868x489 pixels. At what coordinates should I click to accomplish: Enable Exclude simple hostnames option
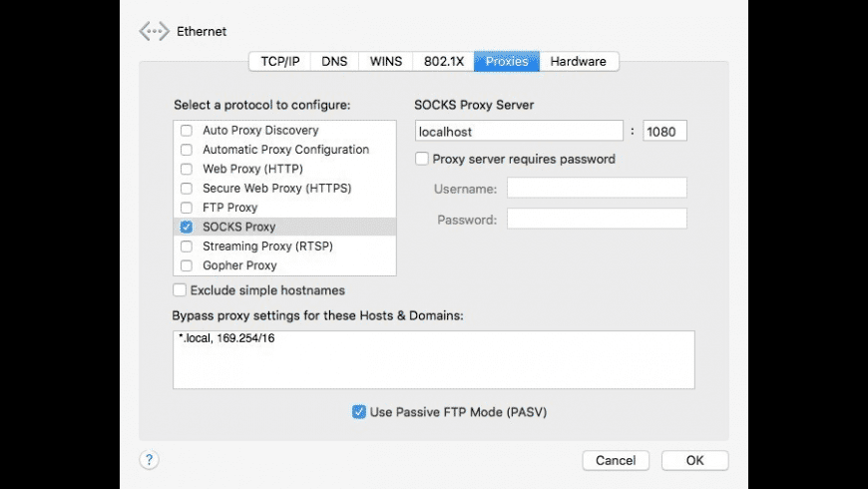180,290
